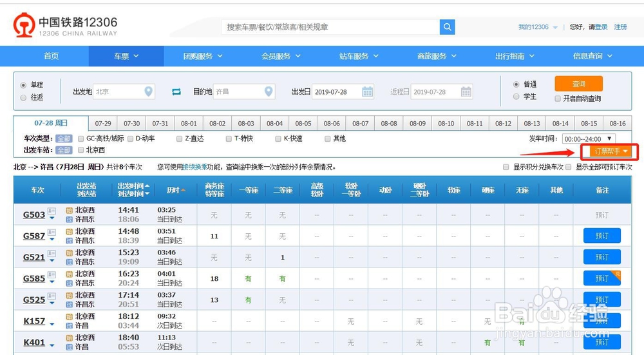Click the ID card icon next to G585

pyautogui.click(x=52, y=275)
